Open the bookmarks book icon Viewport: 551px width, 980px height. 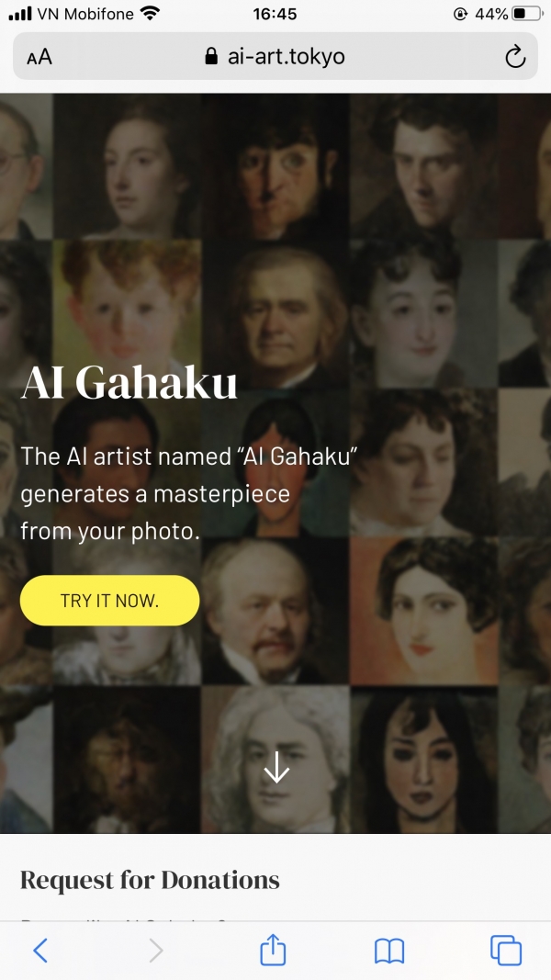tap(389, 952)
